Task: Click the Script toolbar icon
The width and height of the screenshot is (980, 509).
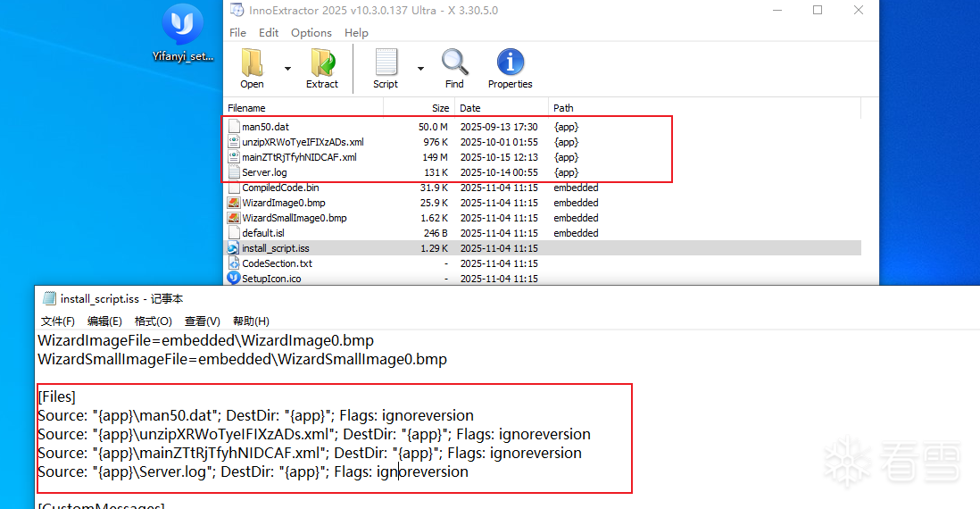Action: click(x=386, y=63)
